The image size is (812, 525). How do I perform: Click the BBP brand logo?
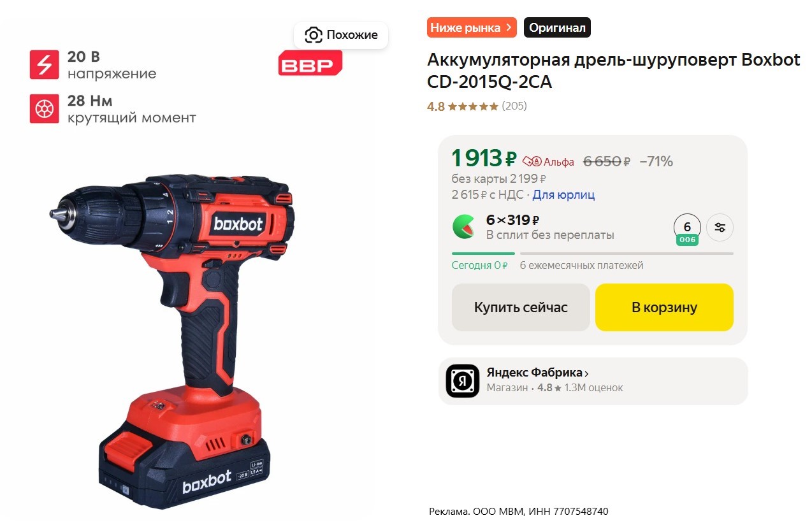click(x=310, y=64)
